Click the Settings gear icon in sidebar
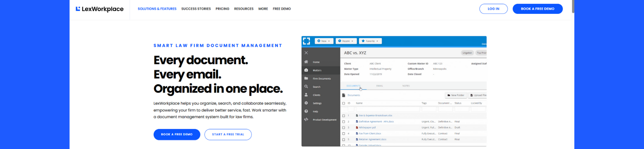Screen dimensions: 644x149 (x=306, y=103)
